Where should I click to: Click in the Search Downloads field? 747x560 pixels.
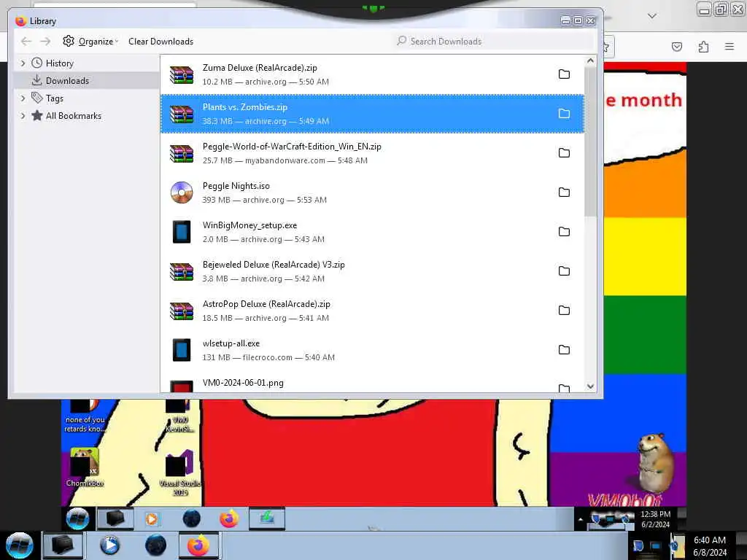coord(494,42)
